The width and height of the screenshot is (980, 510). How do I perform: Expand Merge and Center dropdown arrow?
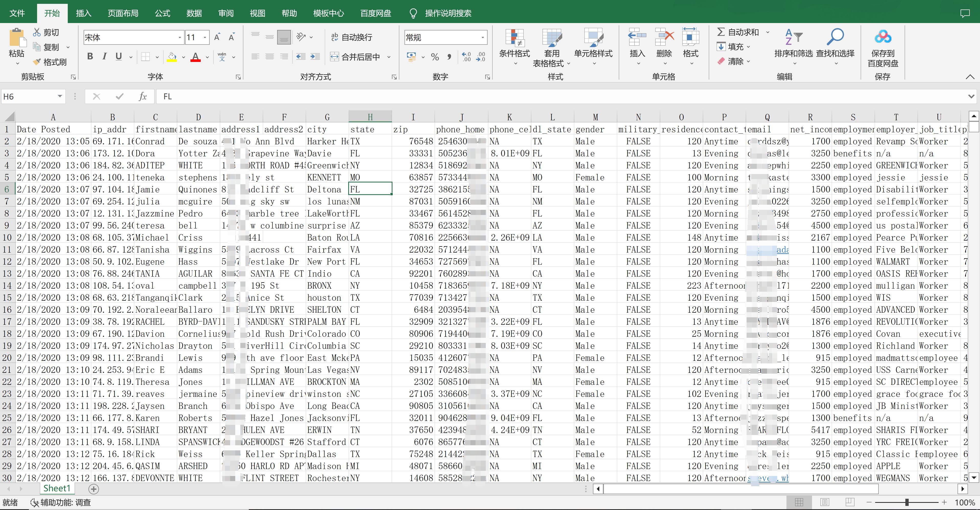click(389, 57)
